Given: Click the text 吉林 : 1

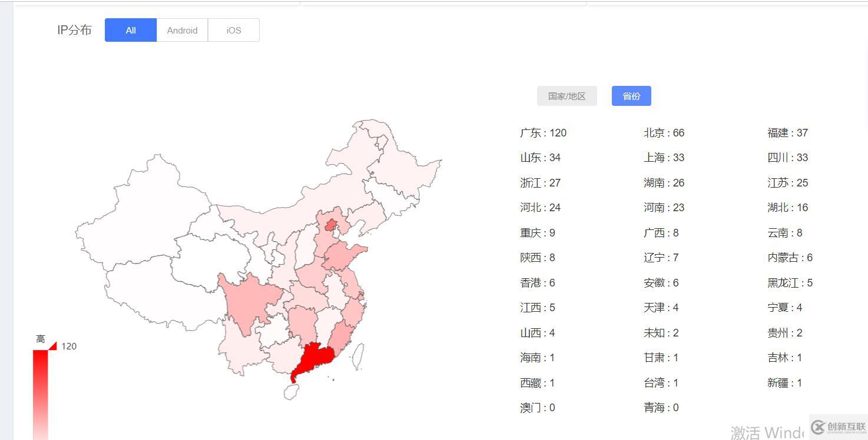Looking at the screenshot, I should click(784, 358).
